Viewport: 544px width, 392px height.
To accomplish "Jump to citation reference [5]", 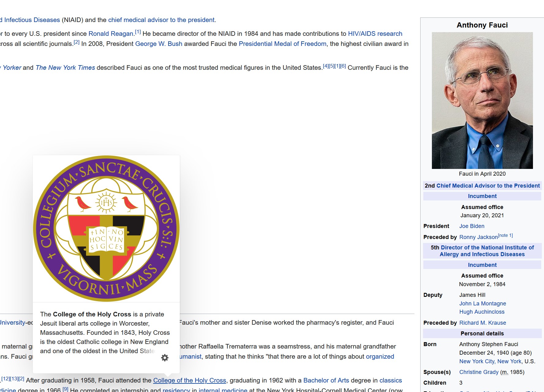I will tap(331, 66).
